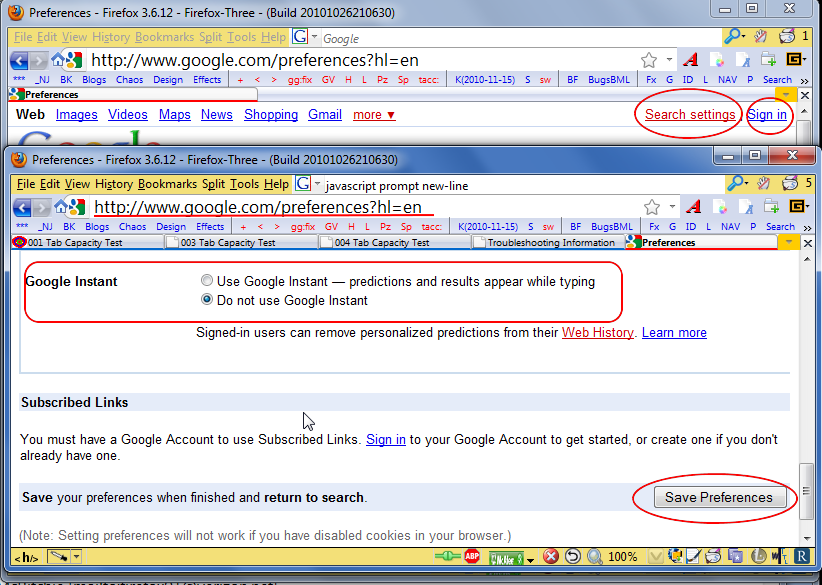The height and width of the screenshot is (585, 822).
Task: Open Split menu in front window
Action: click(213, 184)
